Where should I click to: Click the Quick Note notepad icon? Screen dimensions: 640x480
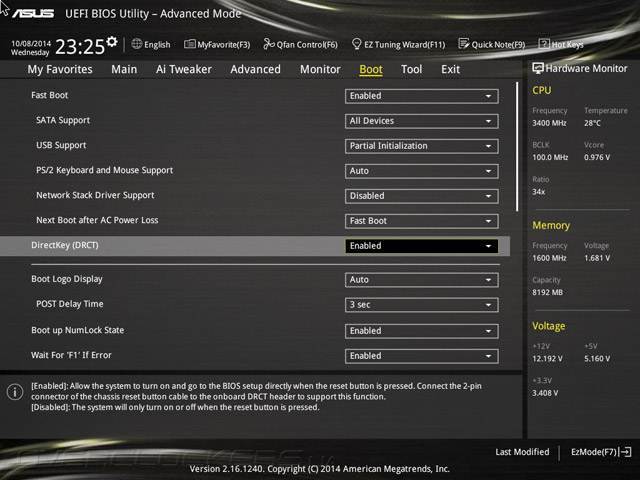pyautogui.click(x=464, y=44)
